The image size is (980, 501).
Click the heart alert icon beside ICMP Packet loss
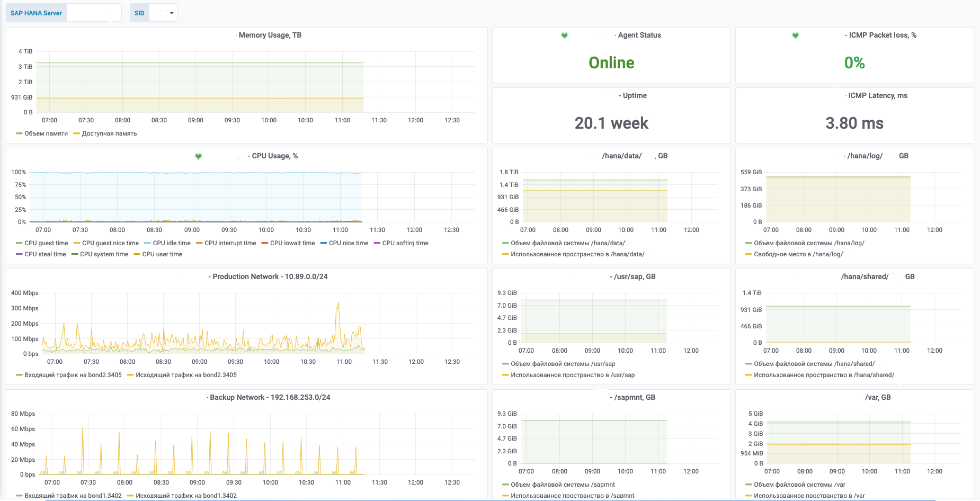(795, 35)
